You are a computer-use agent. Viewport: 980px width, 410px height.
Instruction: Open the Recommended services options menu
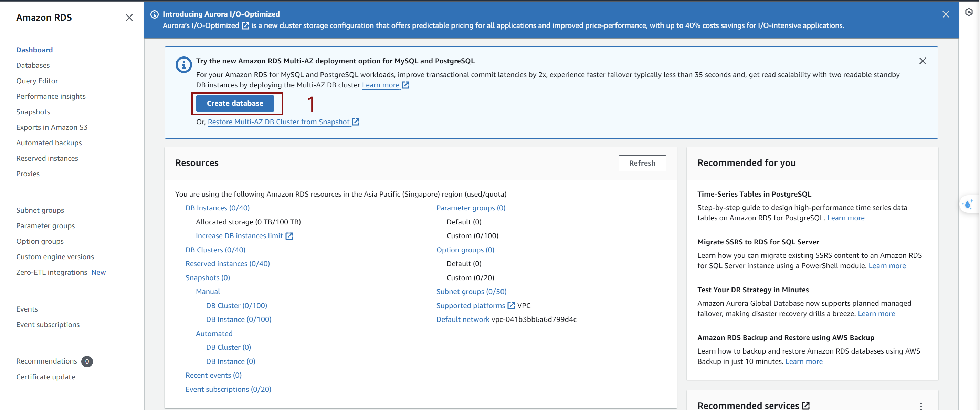coord(921,406)
